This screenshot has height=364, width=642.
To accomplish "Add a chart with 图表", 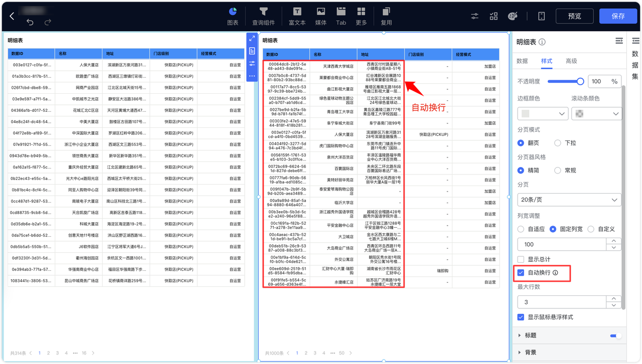I will point(233,16).
